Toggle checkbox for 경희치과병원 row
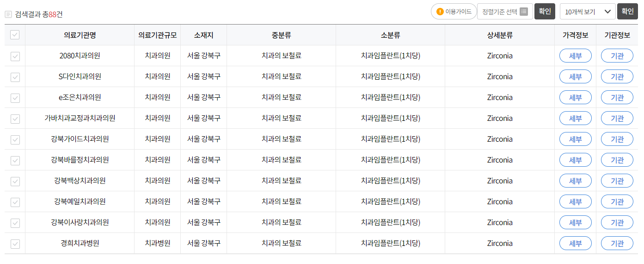 15,244
